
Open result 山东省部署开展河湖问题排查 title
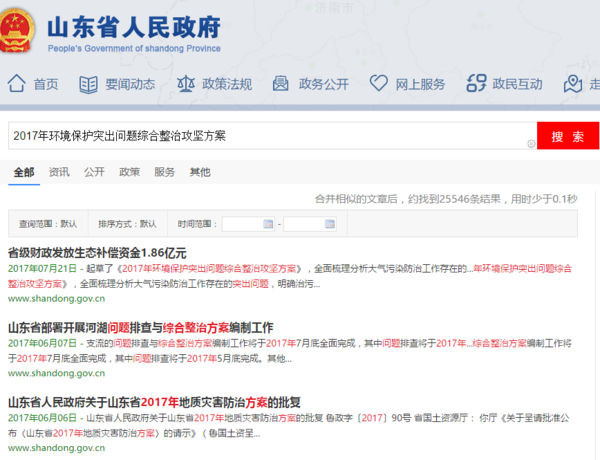coord(140,328)
